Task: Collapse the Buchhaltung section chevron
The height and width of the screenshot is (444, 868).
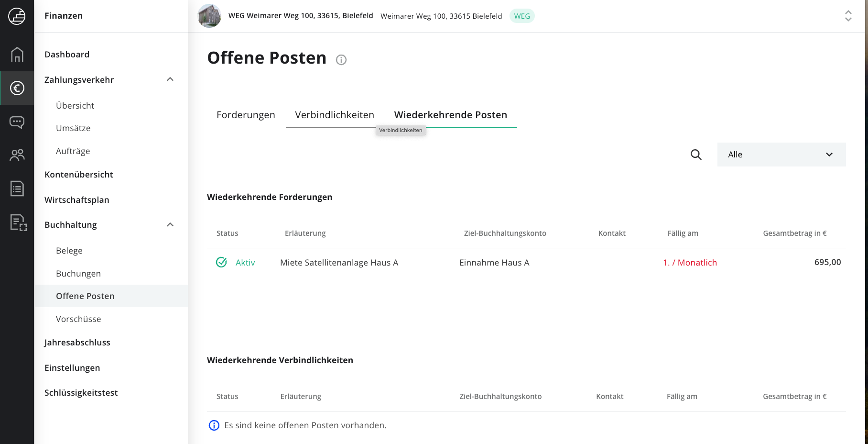Action: point(170,225)
